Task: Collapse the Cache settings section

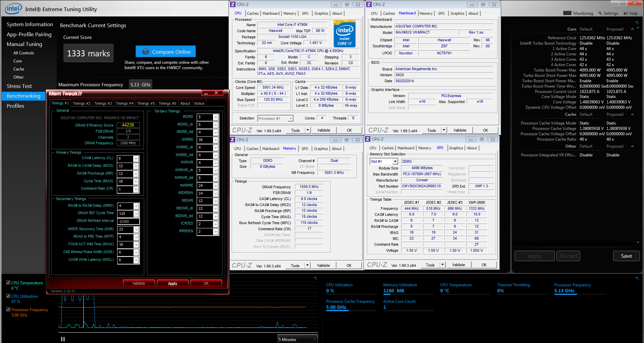Action: (x=632, y=114)
